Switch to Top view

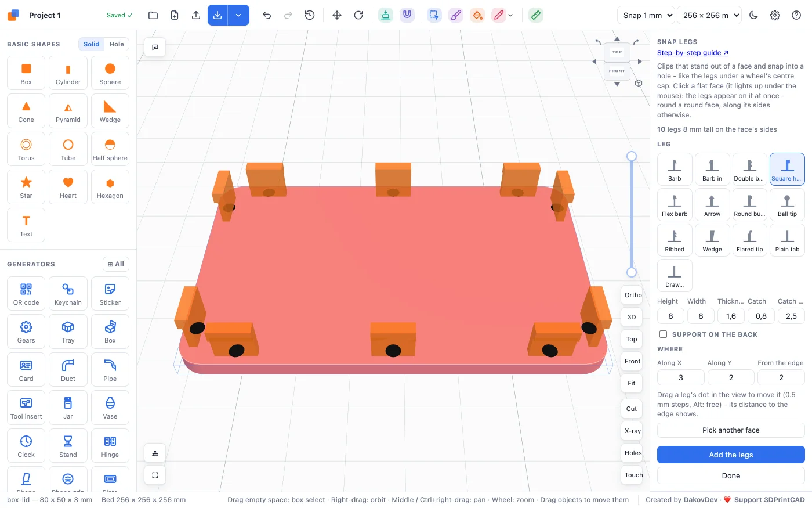tap(632, 339)
